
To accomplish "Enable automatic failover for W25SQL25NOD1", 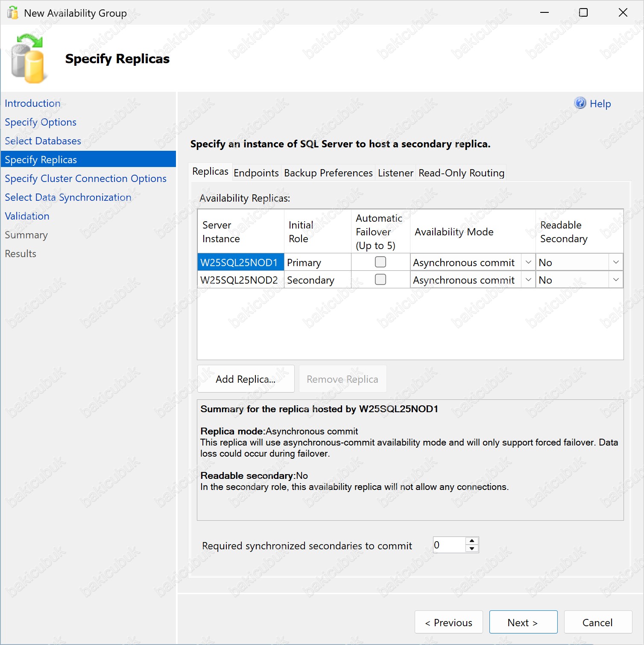I will 380,262.
